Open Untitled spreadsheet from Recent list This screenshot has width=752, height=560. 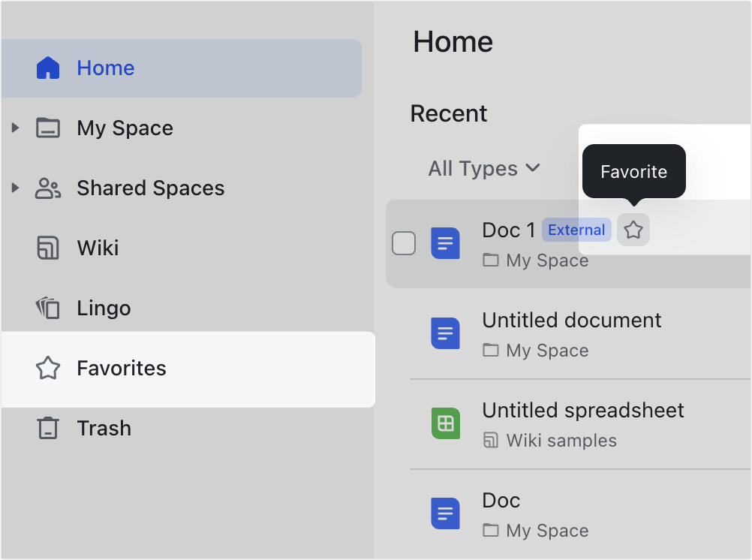[583, 410]
